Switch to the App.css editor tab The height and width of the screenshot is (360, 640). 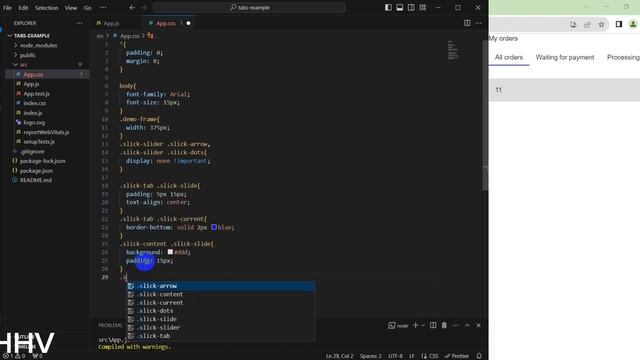(166, 23)
